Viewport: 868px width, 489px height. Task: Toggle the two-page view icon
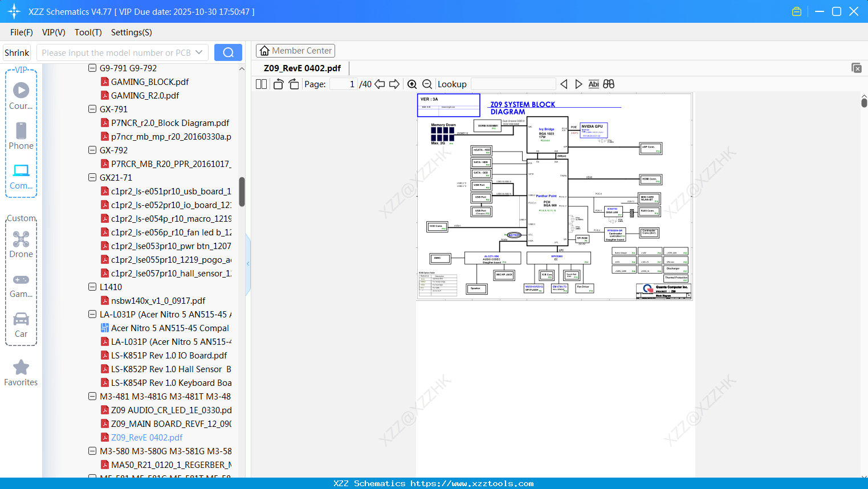pyautogui.click(x=262, y=84)
